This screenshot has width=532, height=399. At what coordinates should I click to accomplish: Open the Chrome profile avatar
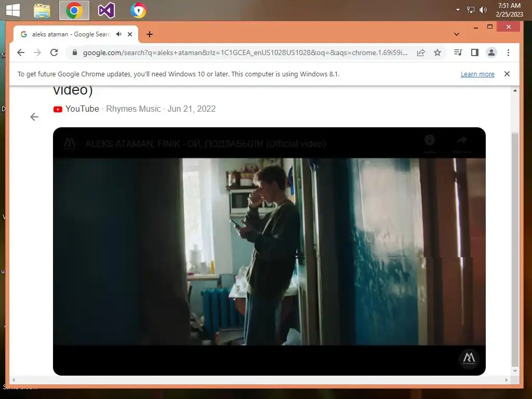point(491,52)
